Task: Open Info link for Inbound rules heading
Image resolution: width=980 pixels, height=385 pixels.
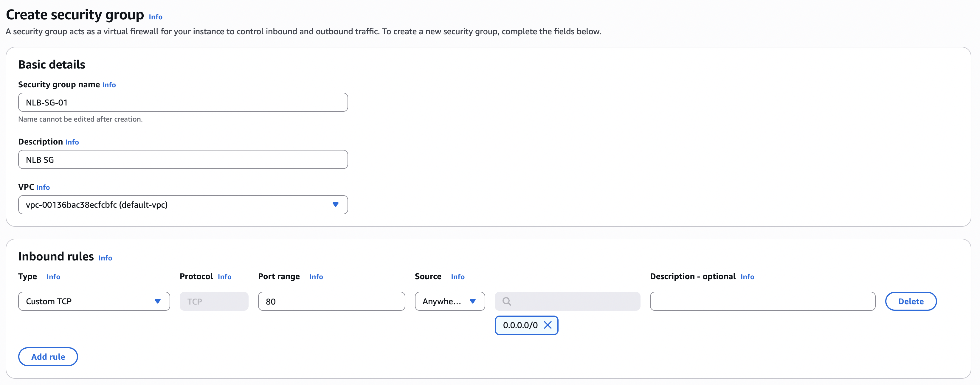Action: (105, 258)
